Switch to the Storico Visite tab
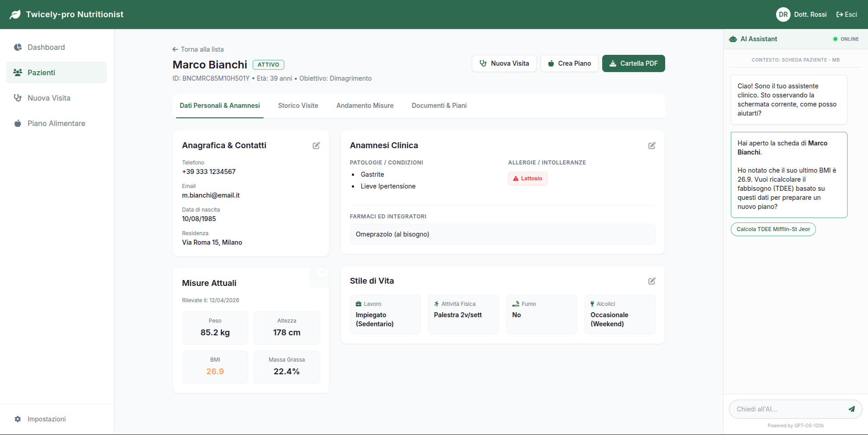The width and height of the screenshot is (868, 435). 298,106
